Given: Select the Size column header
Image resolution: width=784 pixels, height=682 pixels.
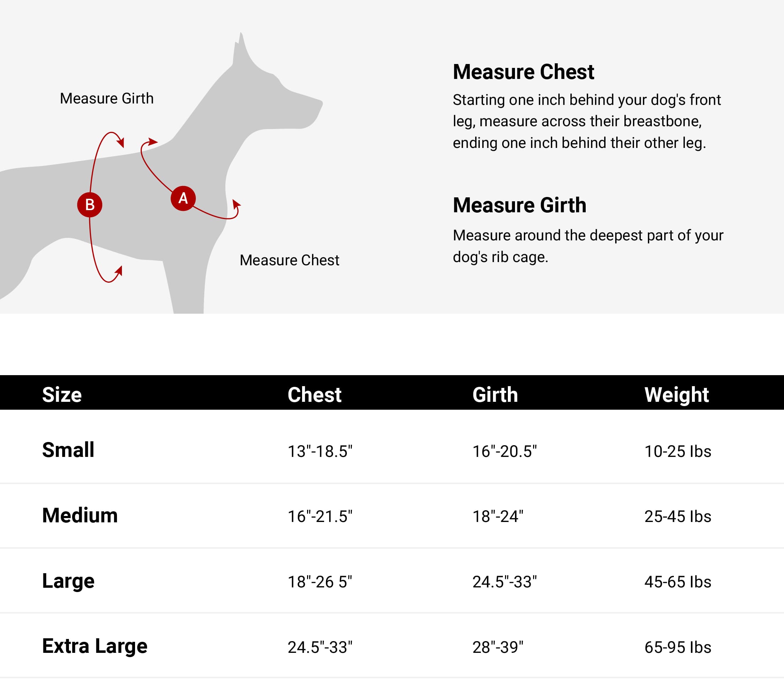Looking at the screenshot, I should 61,395.
